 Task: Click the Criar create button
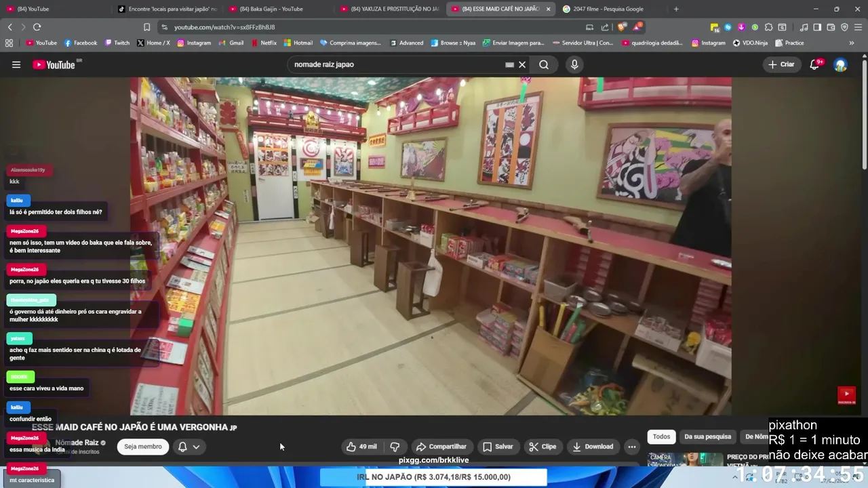tap(781, 64)
